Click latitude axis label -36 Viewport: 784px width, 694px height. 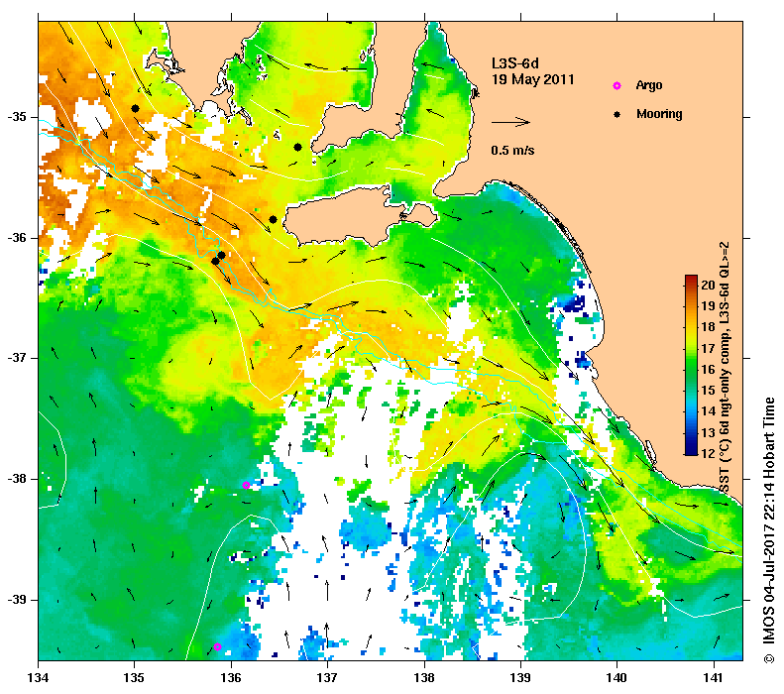point(16,238)
